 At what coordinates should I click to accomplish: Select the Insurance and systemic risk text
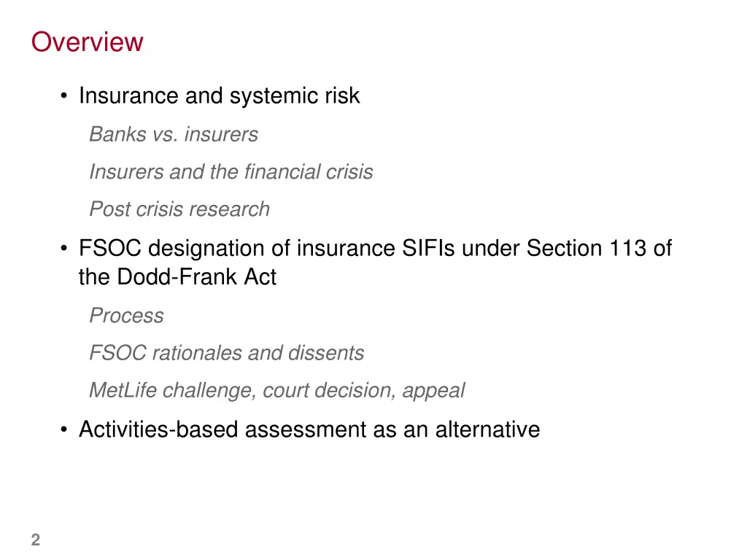tap(219, 96)
